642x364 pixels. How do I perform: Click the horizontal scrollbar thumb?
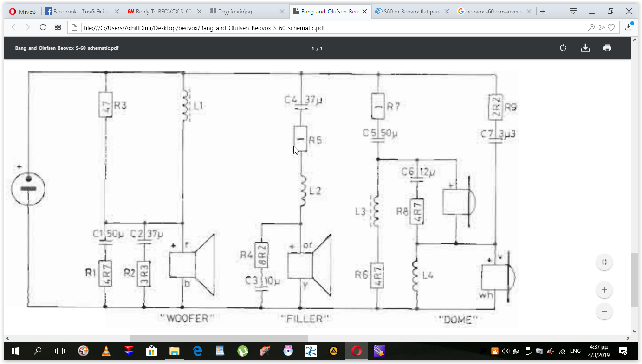click(218, 338)
